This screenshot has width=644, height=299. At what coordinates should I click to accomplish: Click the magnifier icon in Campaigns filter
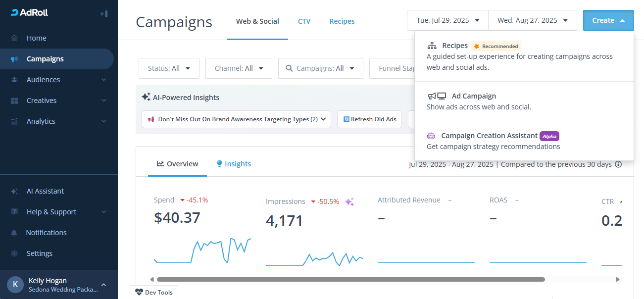coord(290,68)
